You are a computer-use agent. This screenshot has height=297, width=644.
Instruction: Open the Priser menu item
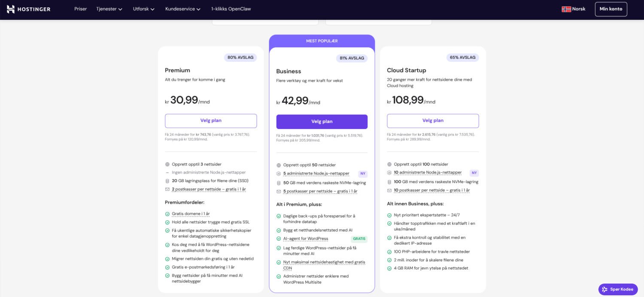[x=80, y=9]
